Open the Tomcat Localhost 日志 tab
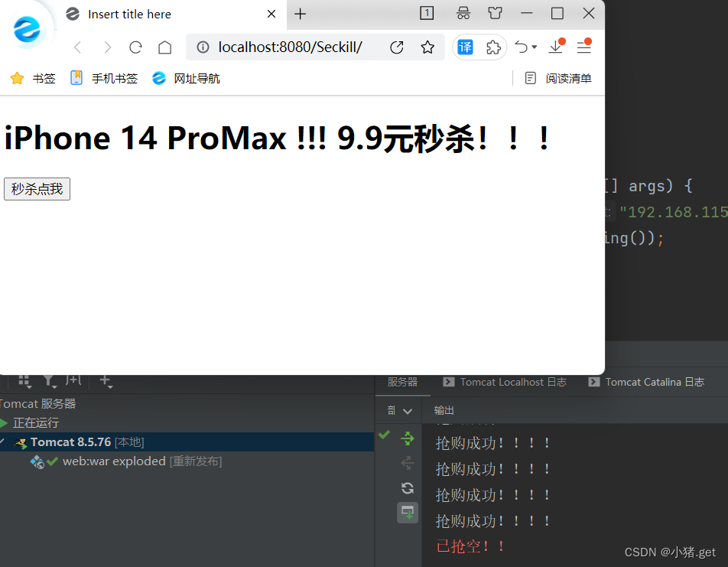The image size is (728, 567). [505, 382]
